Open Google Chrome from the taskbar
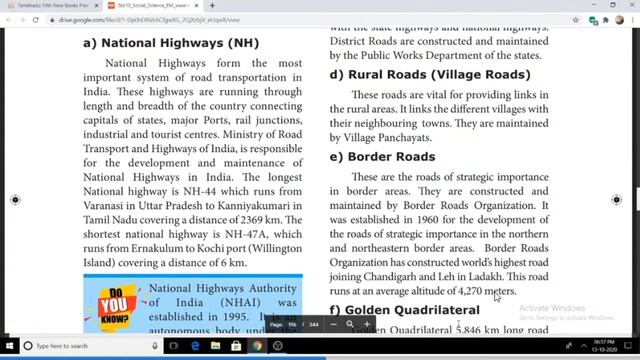 tap(257, 346)
